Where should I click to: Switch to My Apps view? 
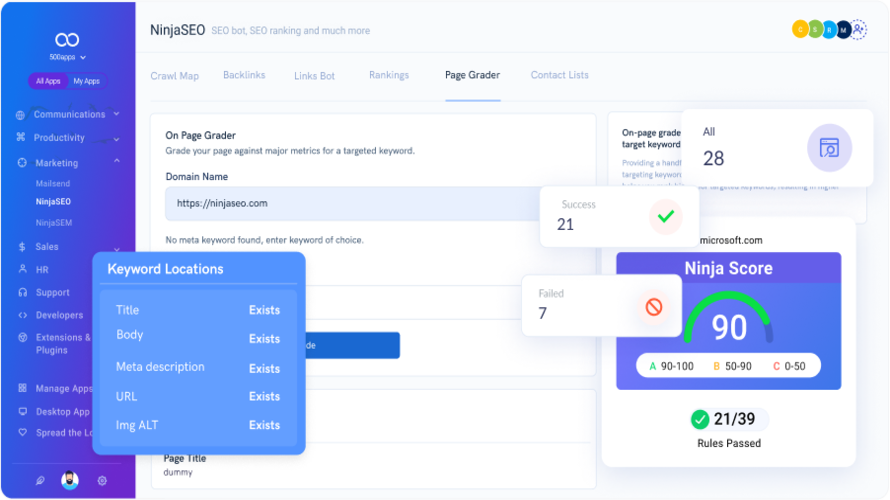tap(86, 81)
